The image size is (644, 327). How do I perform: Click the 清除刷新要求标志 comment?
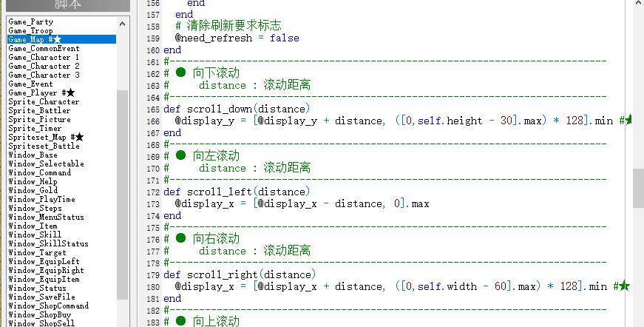point(228,25)
